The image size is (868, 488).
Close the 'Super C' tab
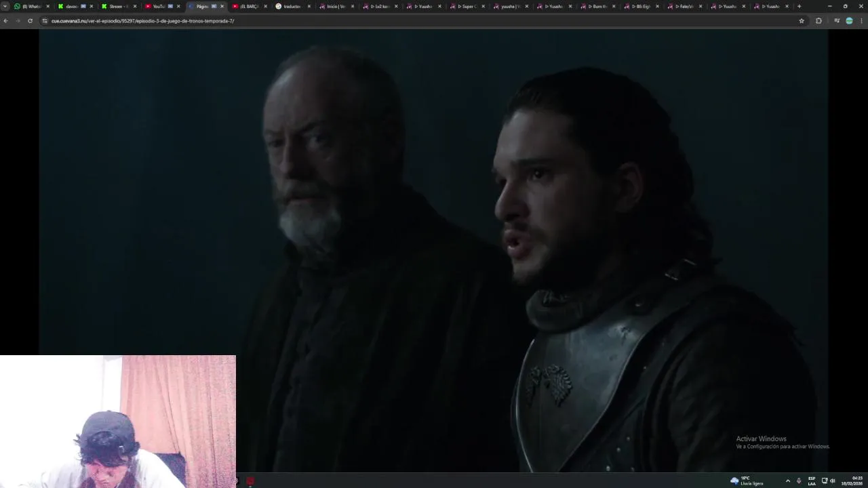[x=484, y=6]
